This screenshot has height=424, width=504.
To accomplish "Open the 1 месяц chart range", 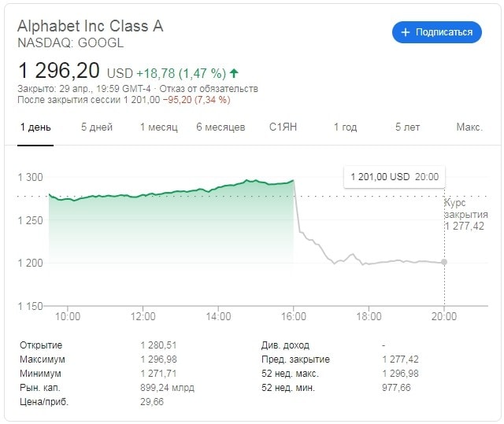I will click(159, 127).
